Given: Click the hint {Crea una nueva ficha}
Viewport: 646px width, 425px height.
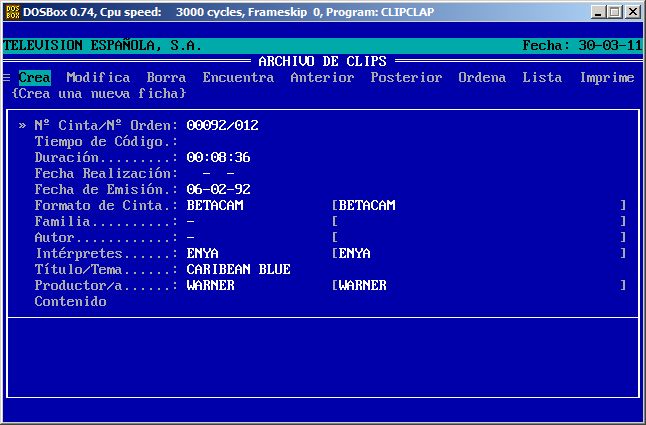Looking at the screenshot, I should (98, 93).
